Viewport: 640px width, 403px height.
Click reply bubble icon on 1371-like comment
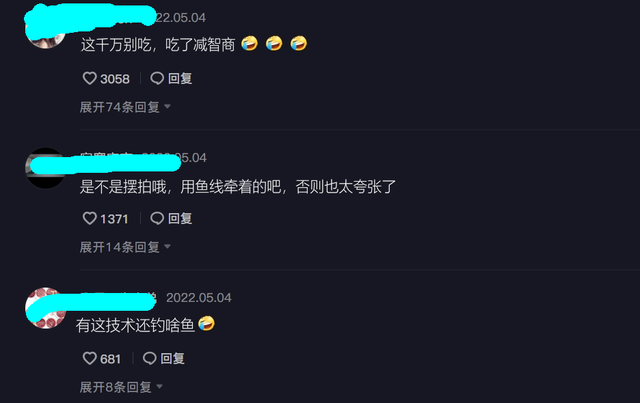click(157, 218)
